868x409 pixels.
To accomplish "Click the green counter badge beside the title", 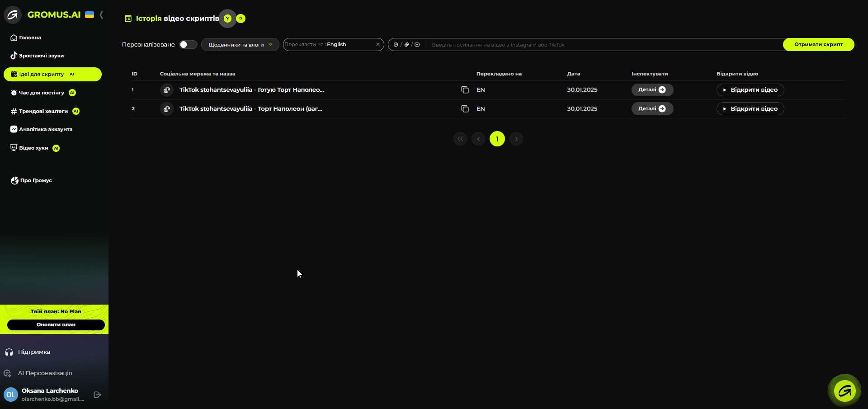I will point(241,19).
